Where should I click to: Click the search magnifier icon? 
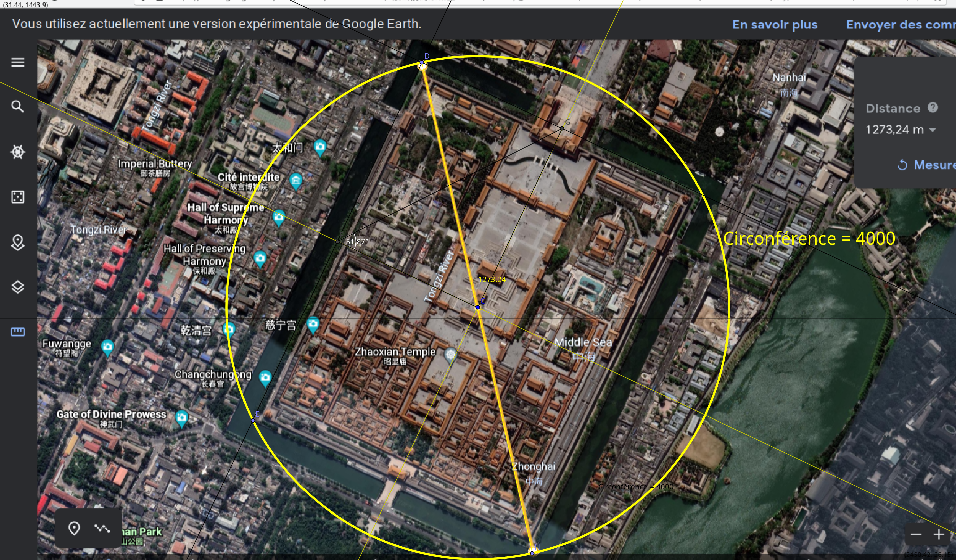[x=17, y=106]
